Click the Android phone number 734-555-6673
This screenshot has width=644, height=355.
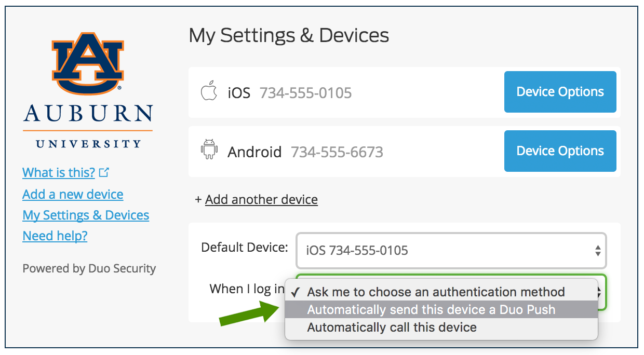click(x=337, y=152)
